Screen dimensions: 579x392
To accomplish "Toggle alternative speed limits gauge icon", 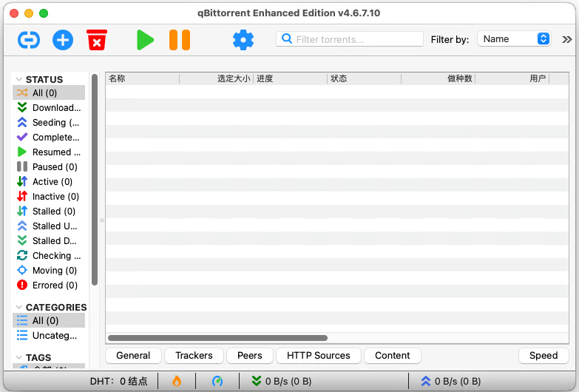I will (217, 381).
